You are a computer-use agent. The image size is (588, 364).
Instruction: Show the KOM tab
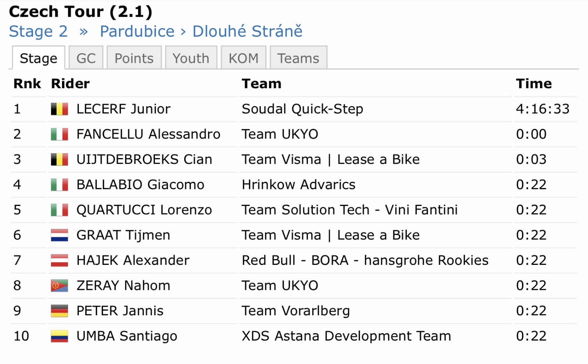tap(243, 58)
